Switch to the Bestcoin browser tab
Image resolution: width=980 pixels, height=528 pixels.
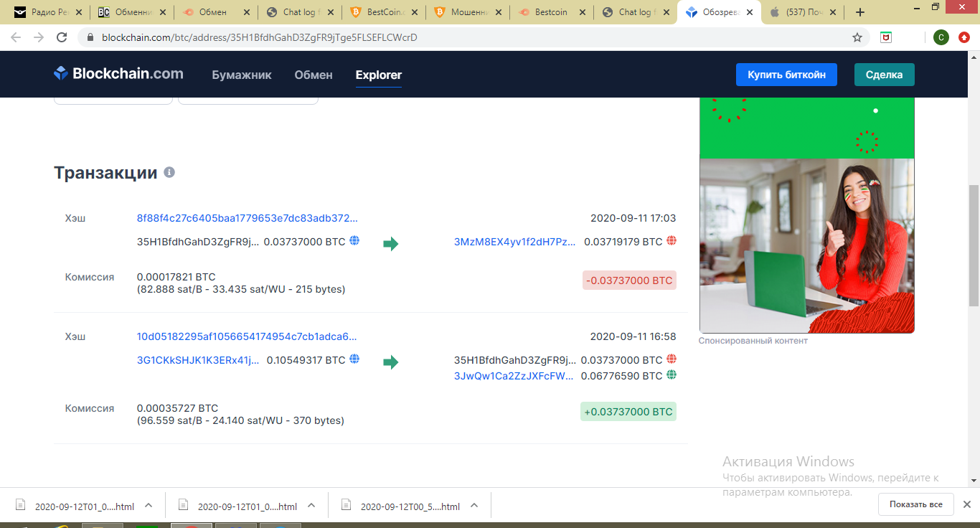tap(551, 12)
